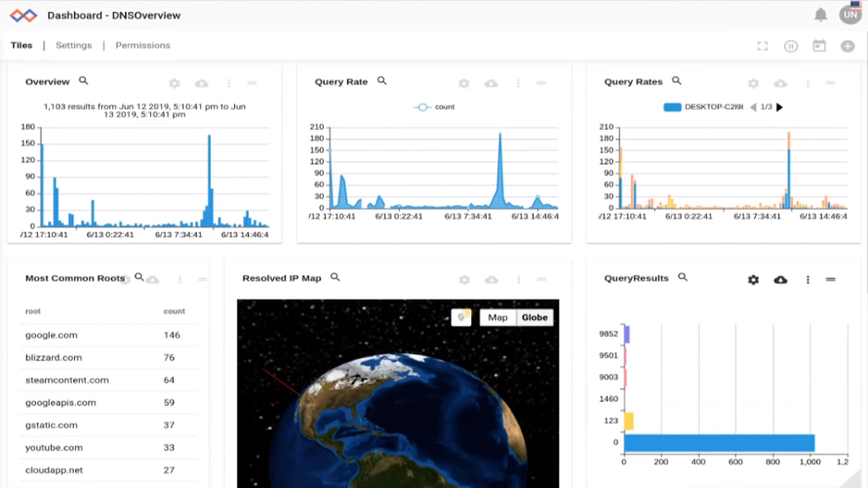868x488 pixels.
Task: Pause dashboard auto-refresh
Action: (791, 46)
